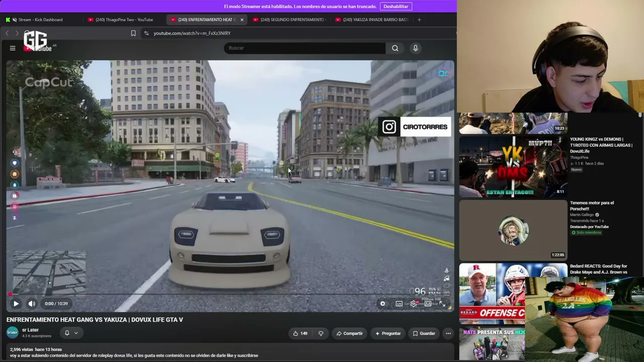This screenshot has width=644, height=362.
Task: Dislike the video with thumbs down
Action: 321,333
